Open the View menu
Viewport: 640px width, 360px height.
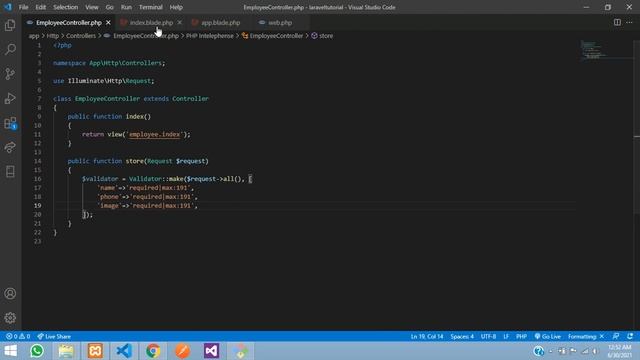pos(91,7)
